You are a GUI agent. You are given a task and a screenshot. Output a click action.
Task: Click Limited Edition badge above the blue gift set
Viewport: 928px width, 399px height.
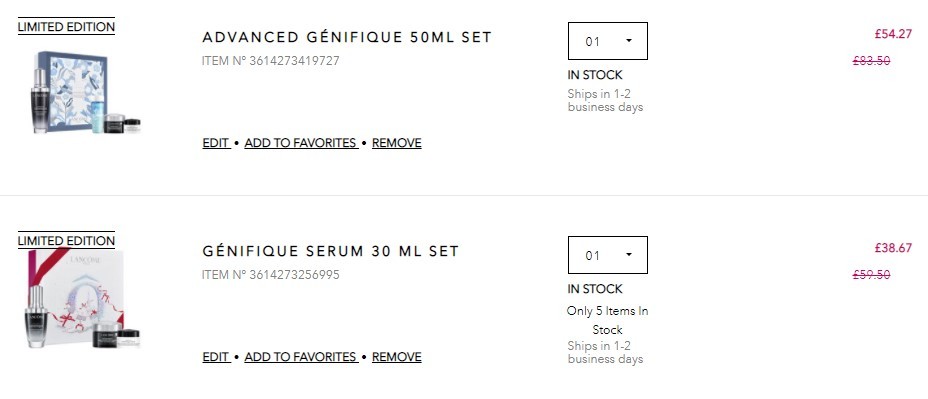tap(66, 27)
